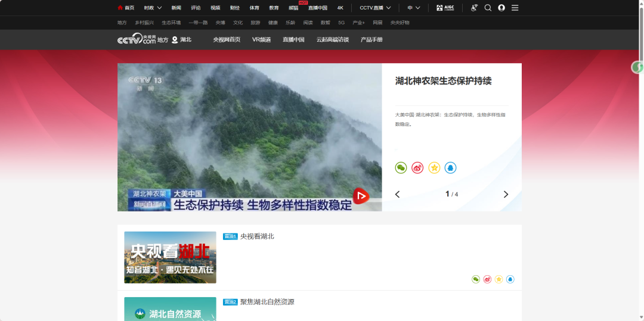Open the 5G submenu link
Image resolution: width=644 pixels, height=321 pixels.
(x=341, y=23)
